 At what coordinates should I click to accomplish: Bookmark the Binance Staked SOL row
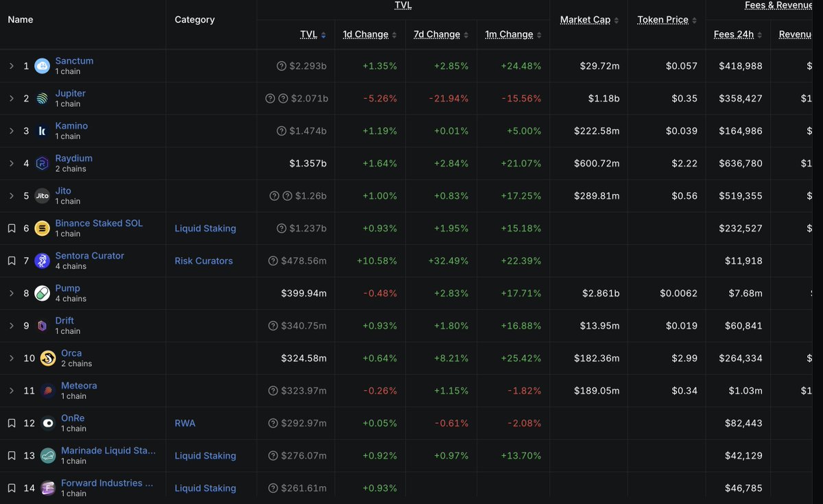click(12, 228)
